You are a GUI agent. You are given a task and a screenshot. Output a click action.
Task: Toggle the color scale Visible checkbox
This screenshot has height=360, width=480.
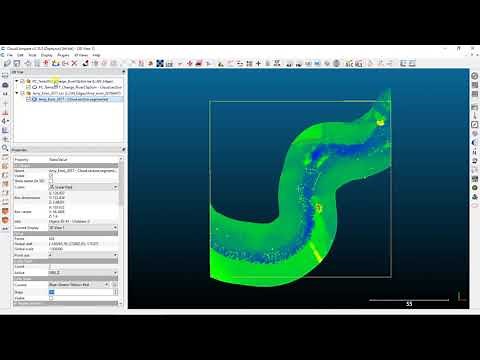pyautogui.click(x=51, y=298)
